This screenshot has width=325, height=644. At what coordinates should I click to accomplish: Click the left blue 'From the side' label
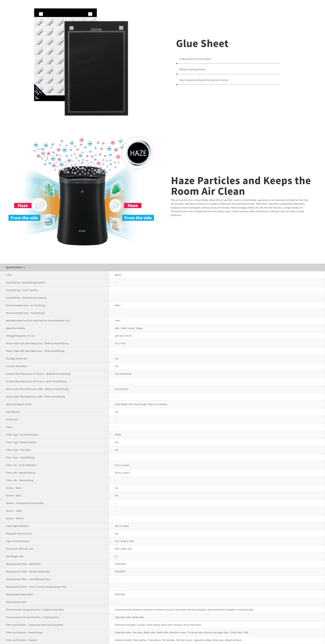pyautogui.click(x=24, y=218)
